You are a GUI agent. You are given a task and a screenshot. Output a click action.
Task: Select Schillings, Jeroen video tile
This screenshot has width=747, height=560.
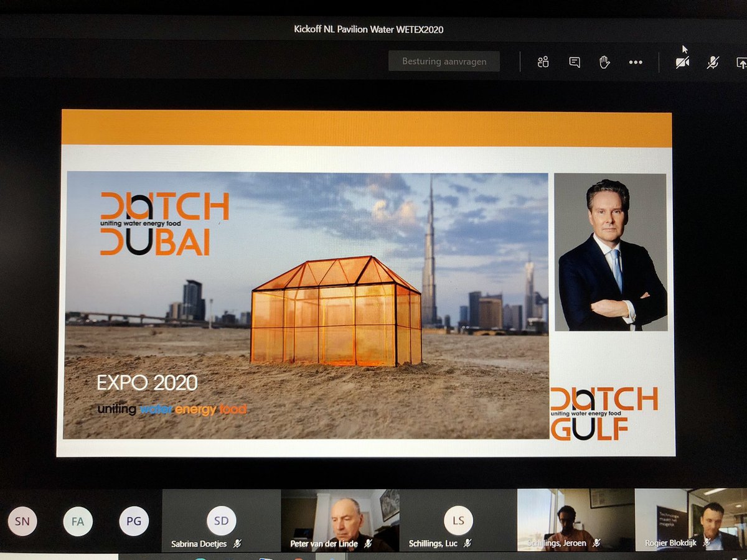click(x=575, y=520)
